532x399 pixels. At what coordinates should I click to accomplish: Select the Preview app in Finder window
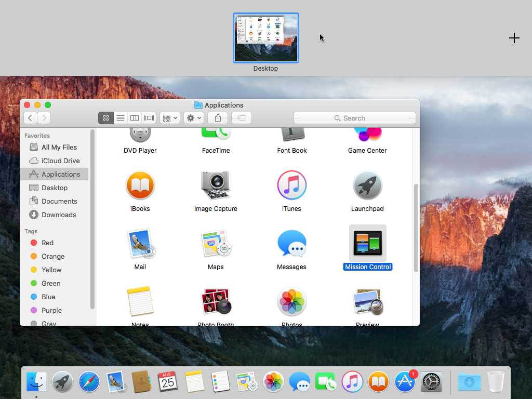click(x=368, y=301)
